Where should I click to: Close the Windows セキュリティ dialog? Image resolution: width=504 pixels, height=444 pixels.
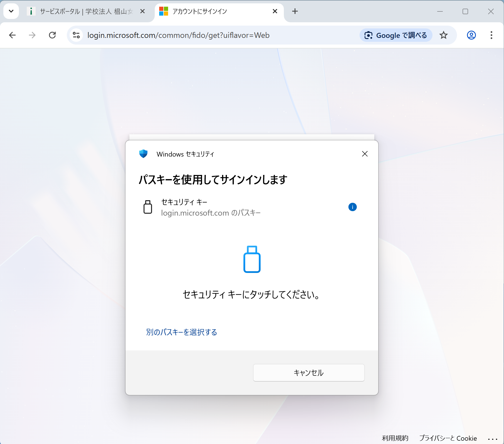[x=365, y=154]
